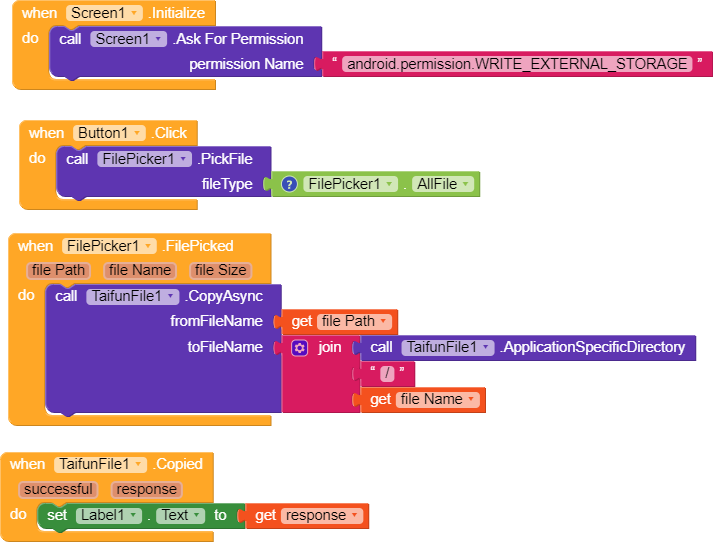The height and width of the screenshot is (542, 713).
Task: Open TaifunFile1 dropdown in ApplicationSpecificDirectory call
Action: pyautogui.click(x=448, y=347)
